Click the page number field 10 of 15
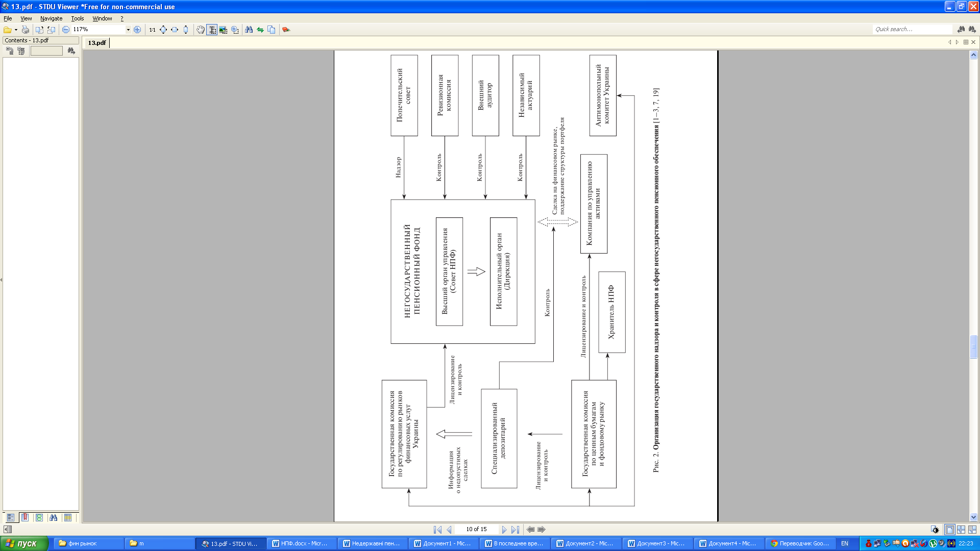The image size is (980, 551). click(x=476, y=530)
